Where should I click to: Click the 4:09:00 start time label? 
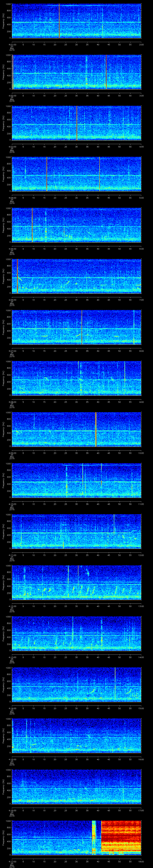(12, 453)
